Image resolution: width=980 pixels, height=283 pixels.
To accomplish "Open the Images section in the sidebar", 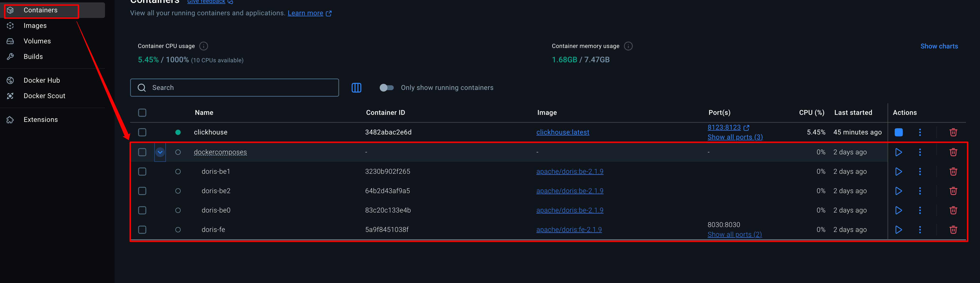I will (x=35, y=25).
